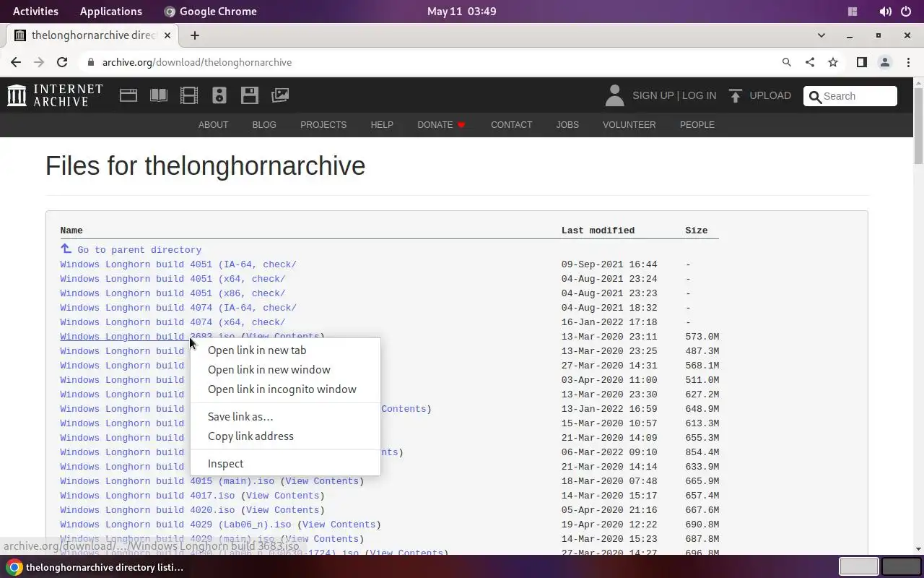The image size is (924, 578).
Task: Toggle Chrome side panel
Action: (861, 62)
